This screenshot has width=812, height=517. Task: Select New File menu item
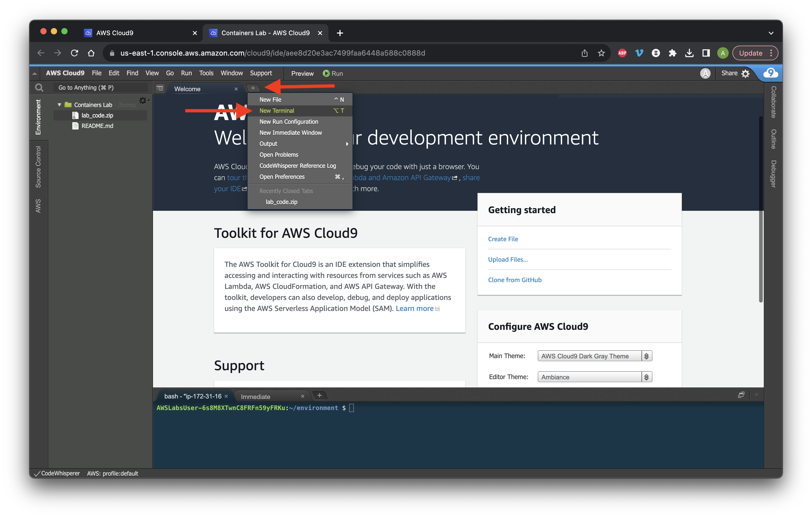[300, 100]
